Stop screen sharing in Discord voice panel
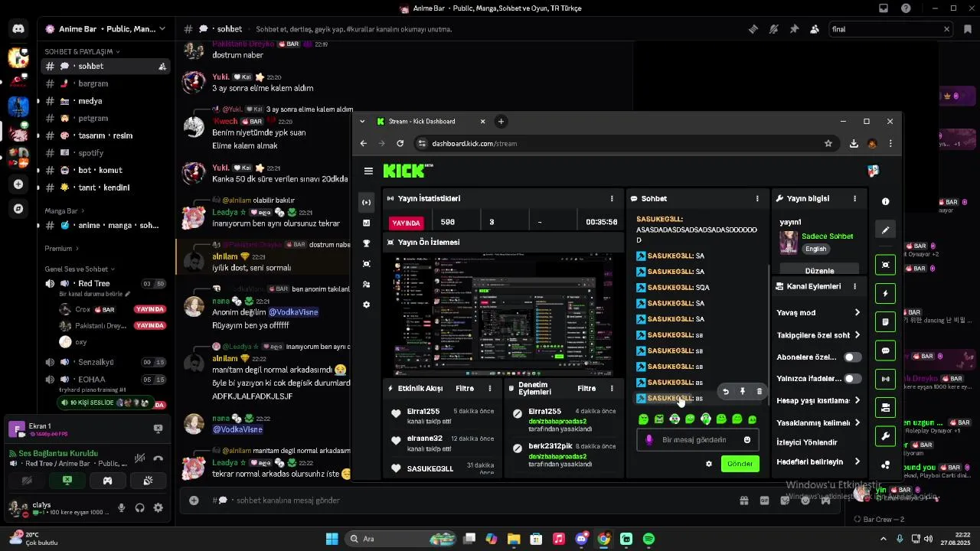 click(67, 481)
